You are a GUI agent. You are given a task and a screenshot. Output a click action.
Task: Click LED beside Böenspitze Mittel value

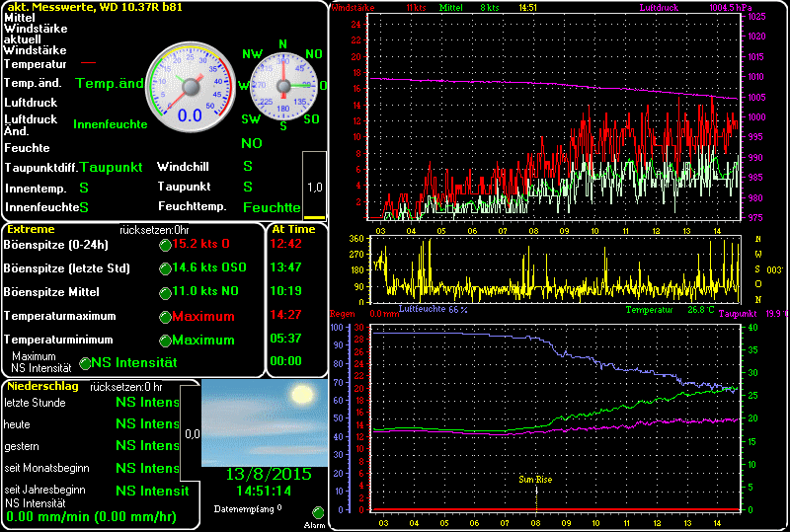click(x=165, y=292)
